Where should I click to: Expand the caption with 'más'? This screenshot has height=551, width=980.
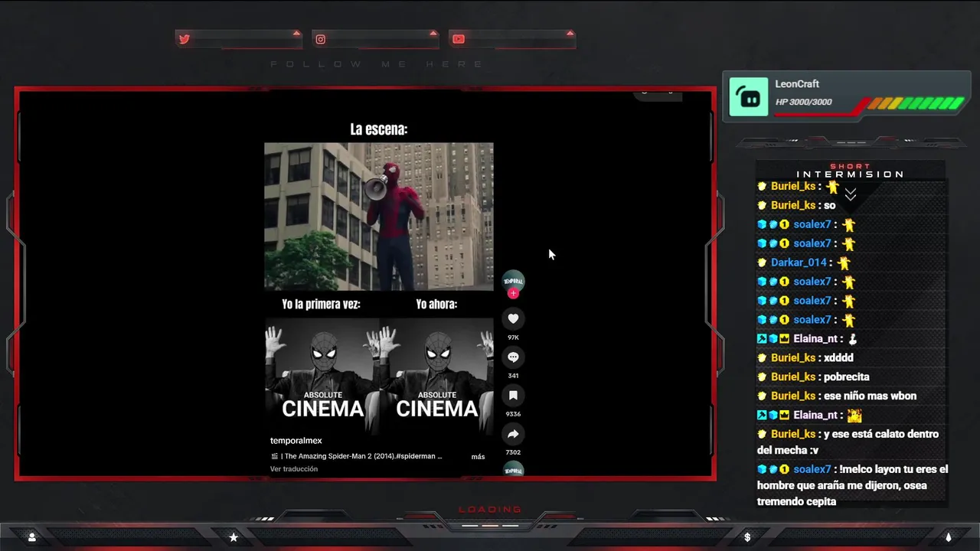[x=478, y=457]
